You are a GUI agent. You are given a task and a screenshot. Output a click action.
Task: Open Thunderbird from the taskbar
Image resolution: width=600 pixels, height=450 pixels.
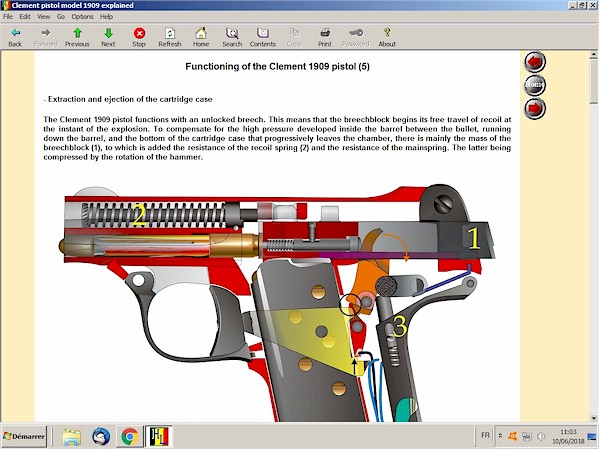101,437
